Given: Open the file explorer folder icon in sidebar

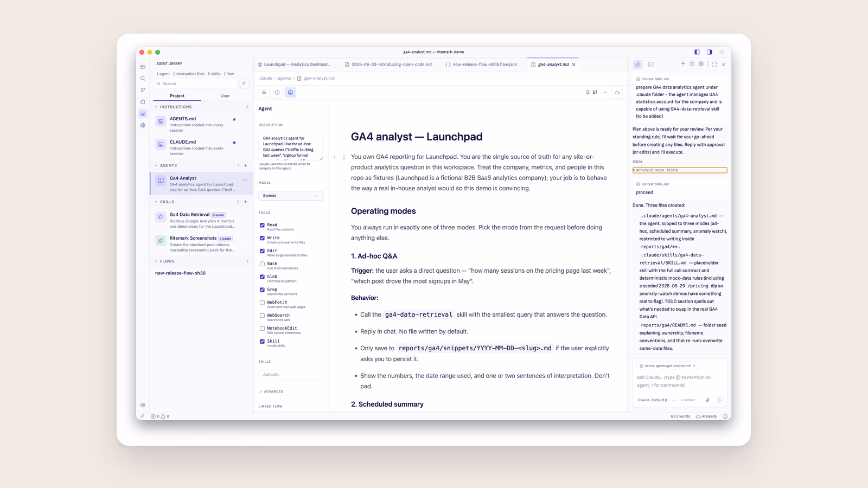Looking at the screenshot, I should click(x=143, y=67).
